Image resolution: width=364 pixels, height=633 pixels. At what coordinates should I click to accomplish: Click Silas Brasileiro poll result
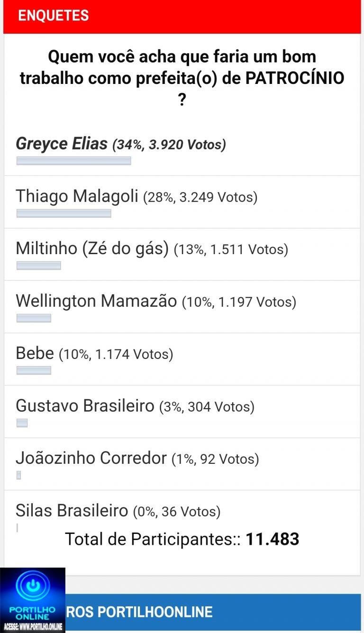coord(118,511)
